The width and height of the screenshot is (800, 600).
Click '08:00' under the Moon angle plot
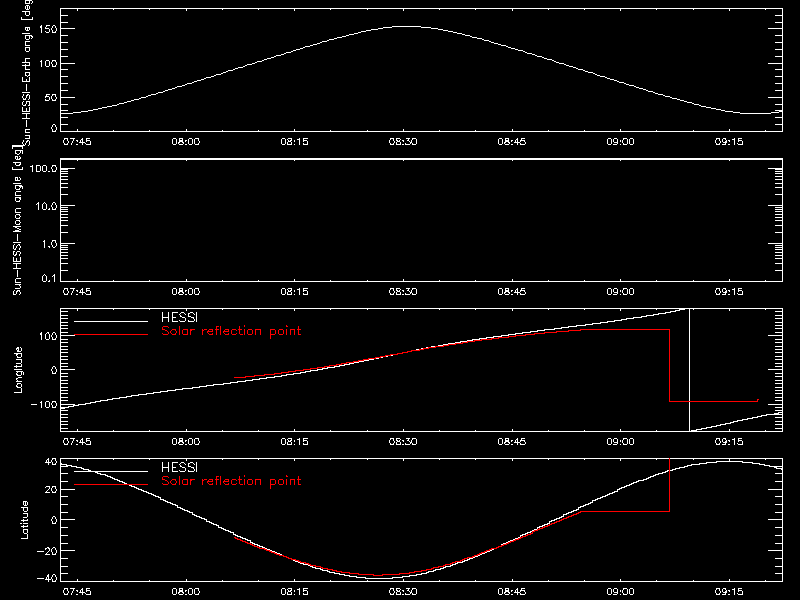[186, 292]
